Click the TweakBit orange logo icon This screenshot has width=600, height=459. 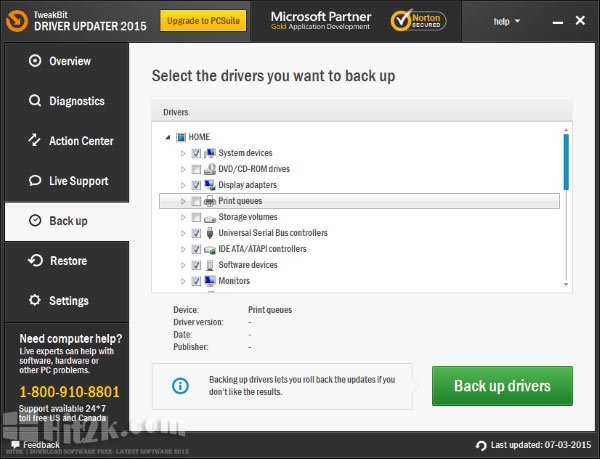tap(17, 21)
